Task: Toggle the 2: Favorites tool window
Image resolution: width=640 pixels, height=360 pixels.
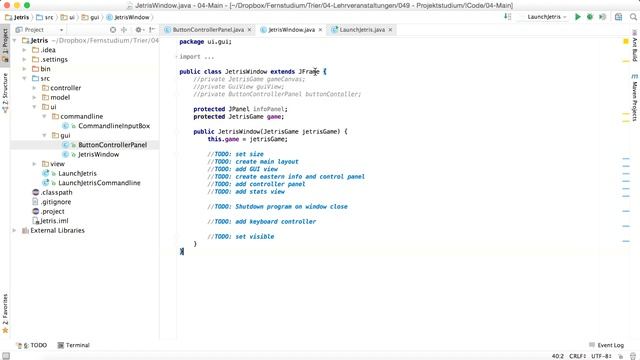Action: (x=5, y=313)
